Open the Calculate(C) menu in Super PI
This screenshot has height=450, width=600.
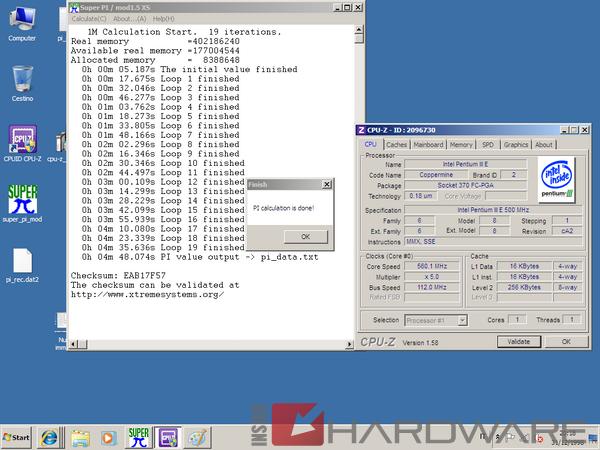89,19
